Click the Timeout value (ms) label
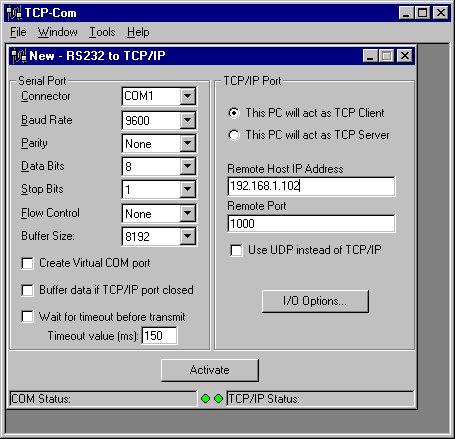 93,336
